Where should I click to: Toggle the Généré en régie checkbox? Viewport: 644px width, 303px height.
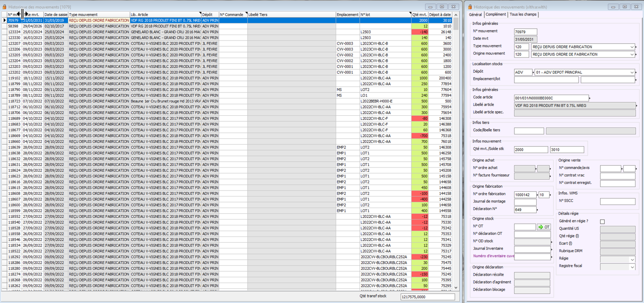[602, 222]
